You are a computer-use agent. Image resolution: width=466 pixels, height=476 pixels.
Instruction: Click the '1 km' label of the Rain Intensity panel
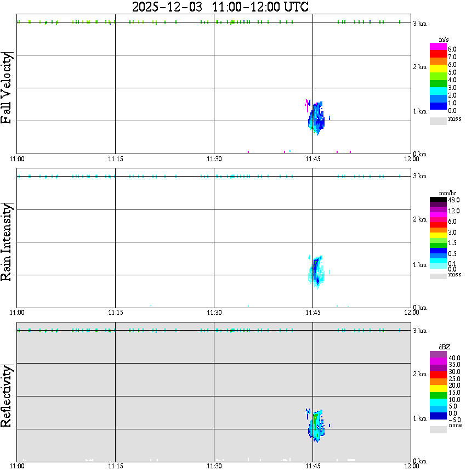(x=420, y=265)
